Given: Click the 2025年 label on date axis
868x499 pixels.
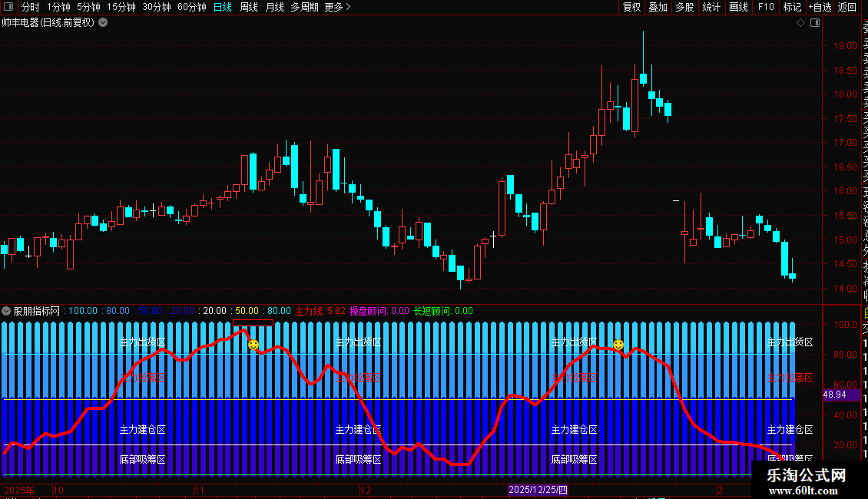Looking at the screenshot, I should 19,490.
